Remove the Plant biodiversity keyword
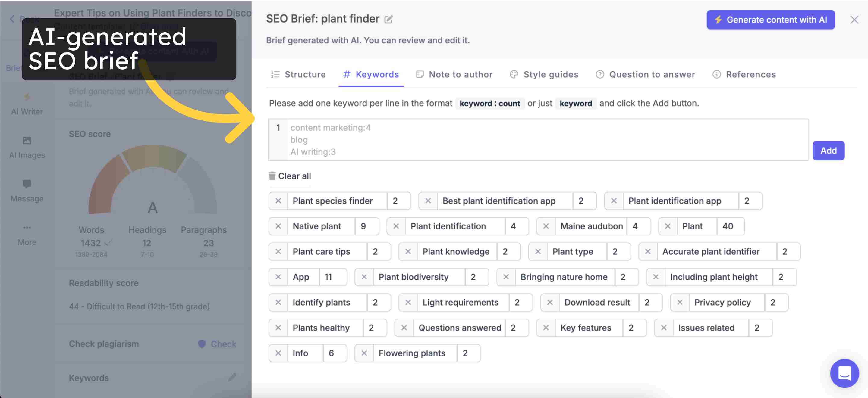This screenshot has height=398, width=868. (x=364, y=277)
